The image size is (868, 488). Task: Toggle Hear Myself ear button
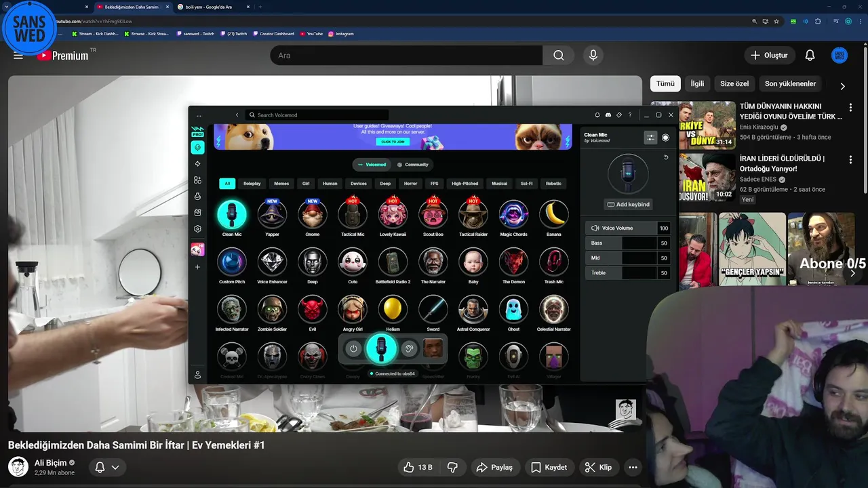tap(408, 348)
